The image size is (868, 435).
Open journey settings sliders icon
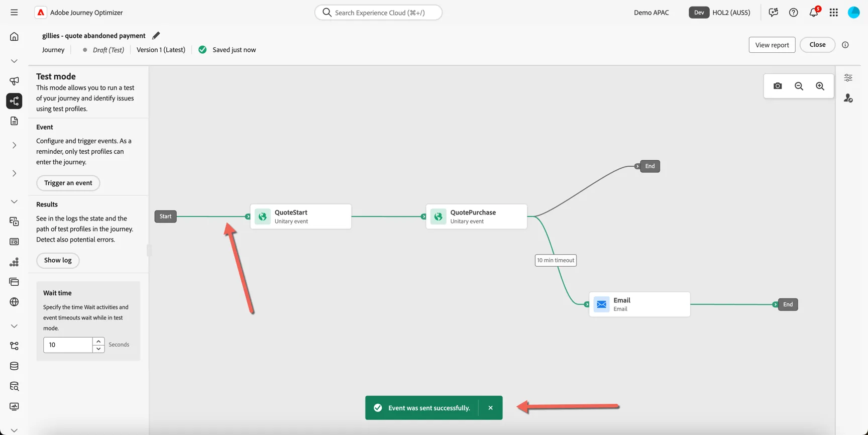[848, 78]
